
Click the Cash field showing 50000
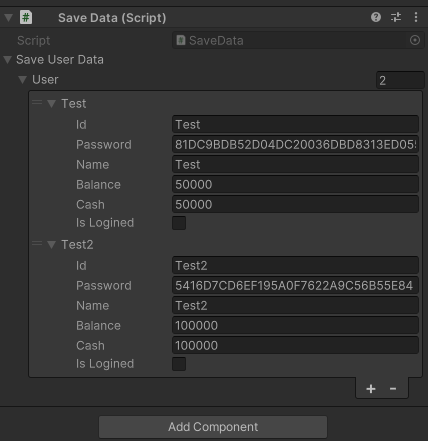click(295, 204)
